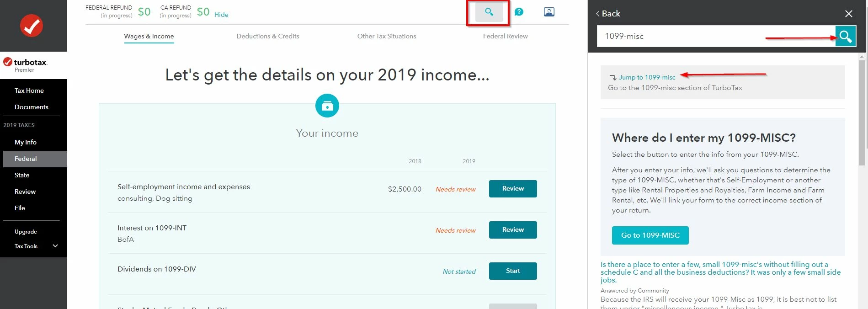The image size is (868, 309).
Task: Select Federal Review tab
Action: pyautogui.click(x=505, y=36)
